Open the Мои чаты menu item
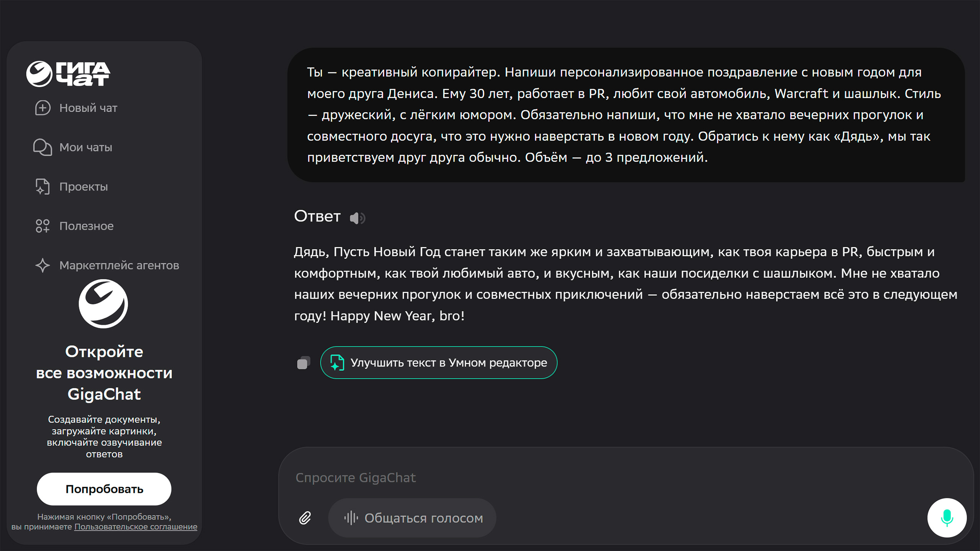Image resolution: width=980 pixels, height=551 pixels. [x=86, y=147]
